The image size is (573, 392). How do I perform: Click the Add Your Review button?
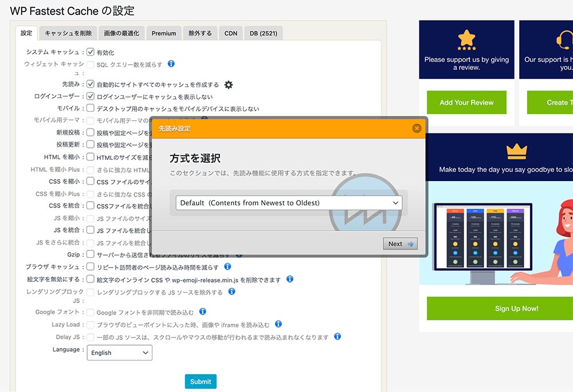(466, 103)
